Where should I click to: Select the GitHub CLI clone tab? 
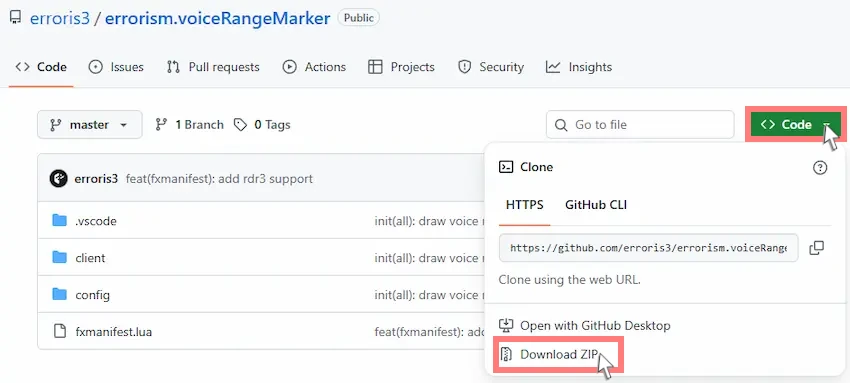pyautogui.click(x=596, y=205)
